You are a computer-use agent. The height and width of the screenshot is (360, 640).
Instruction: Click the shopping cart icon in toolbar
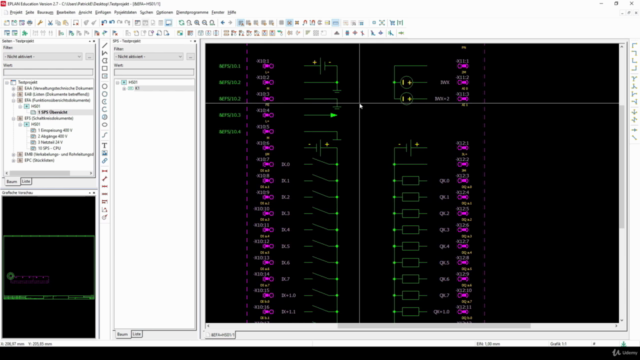point(392,23)
